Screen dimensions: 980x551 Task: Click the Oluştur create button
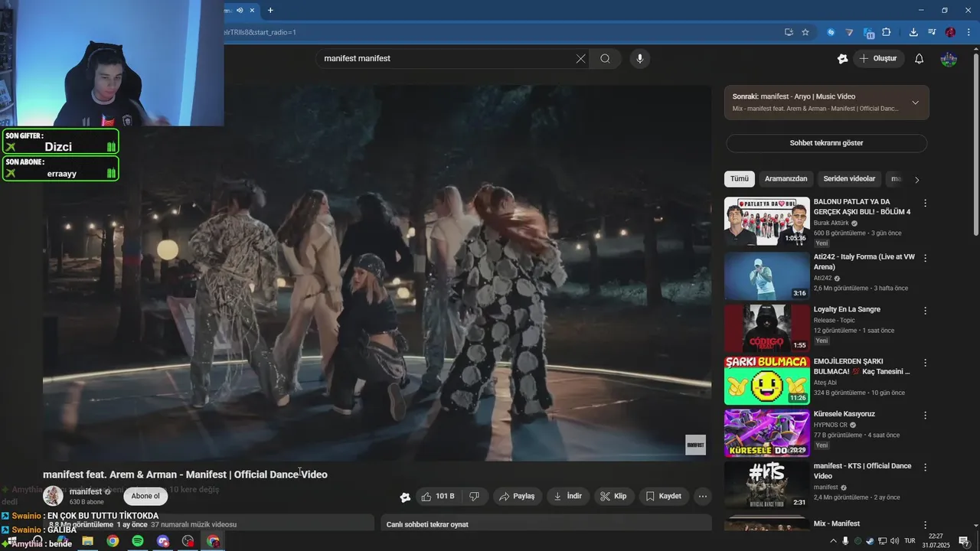(878, 58)
